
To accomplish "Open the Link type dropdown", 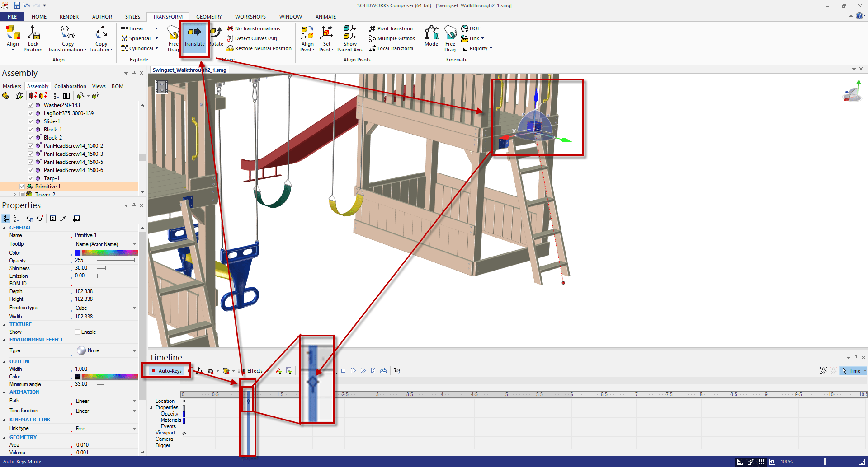I will (134, 429).
